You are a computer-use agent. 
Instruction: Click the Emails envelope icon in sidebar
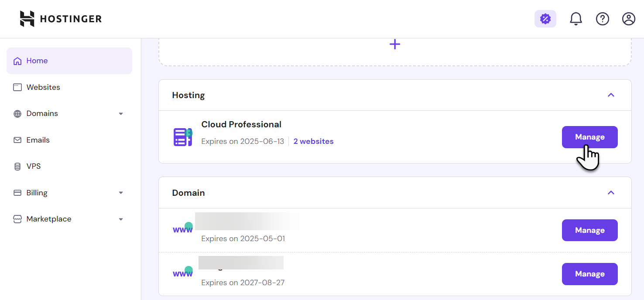tap(17, 140)
